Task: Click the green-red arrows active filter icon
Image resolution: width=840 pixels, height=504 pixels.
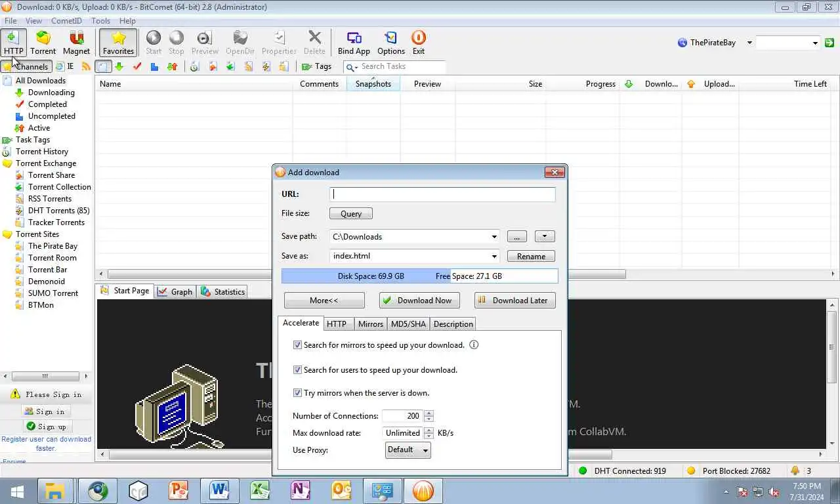Action: [172, 66]
